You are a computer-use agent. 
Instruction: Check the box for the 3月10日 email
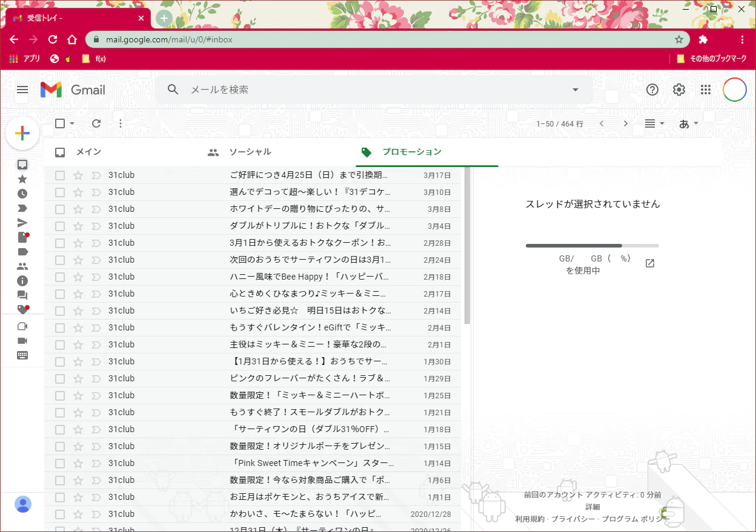60,192
